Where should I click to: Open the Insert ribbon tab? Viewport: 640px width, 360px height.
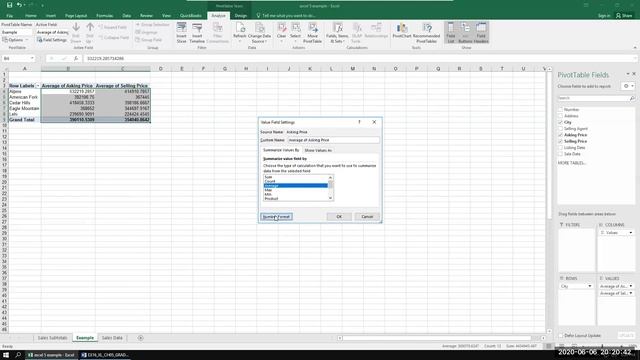[x=51, y=16]
